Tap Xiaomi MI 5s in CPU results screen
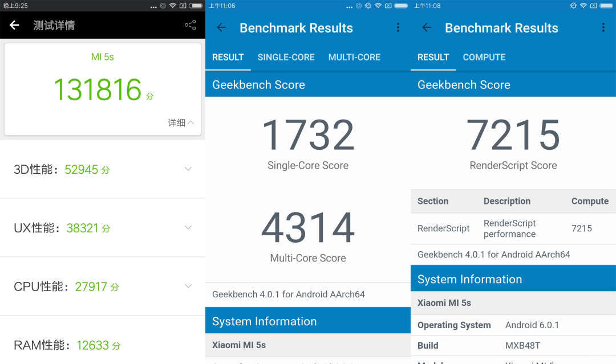This screenshot has width=616, height=364. (239, 345)
